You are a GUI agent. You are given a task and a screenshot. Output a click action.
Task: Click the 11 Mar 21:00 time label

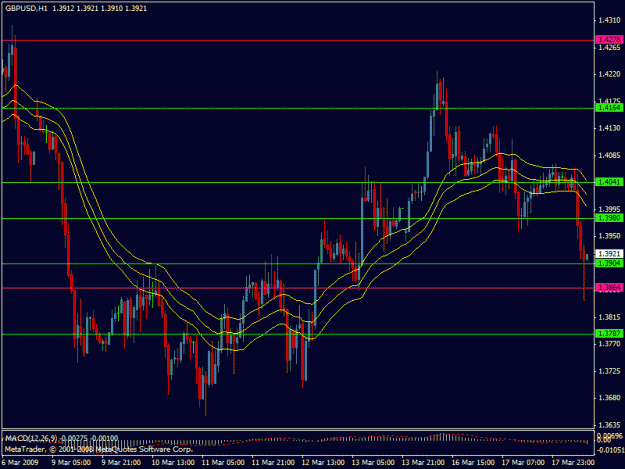[273, 462]
